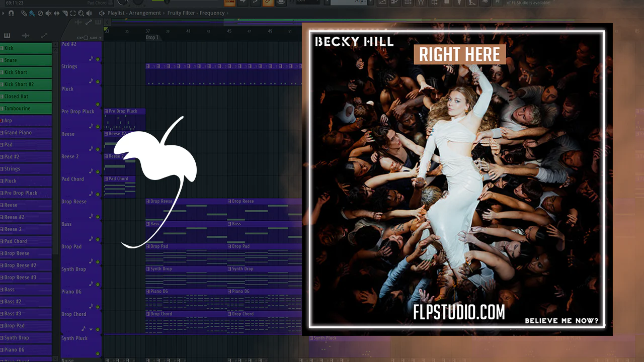Select the Arp pattern in the picker

click(26, 121)
